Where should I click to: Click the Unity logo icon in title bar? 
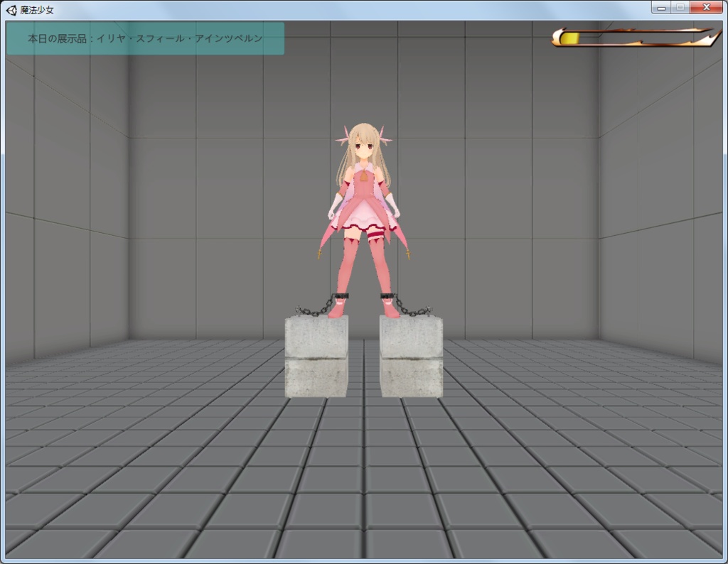[11, 10]
